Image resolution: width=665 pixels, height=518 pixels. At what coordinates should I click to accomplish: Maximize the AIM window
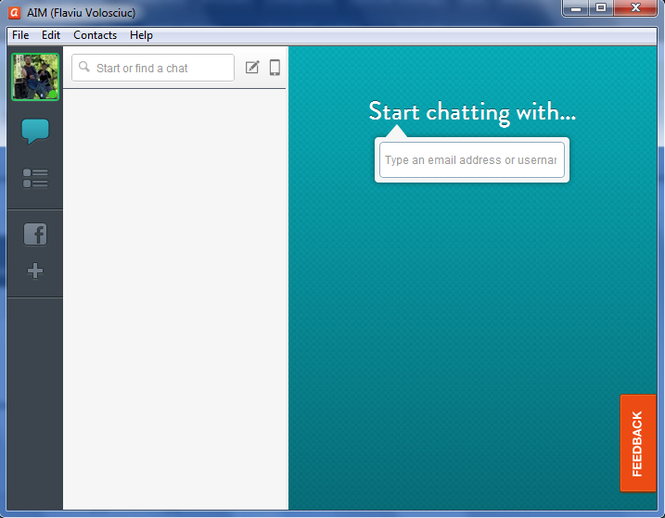601,8
